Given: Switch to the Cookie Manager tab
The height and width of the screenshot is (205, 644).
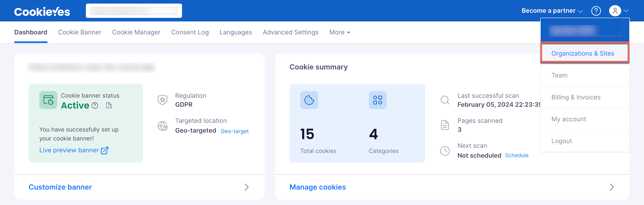Looking at the screenshot, I should 136,32.
